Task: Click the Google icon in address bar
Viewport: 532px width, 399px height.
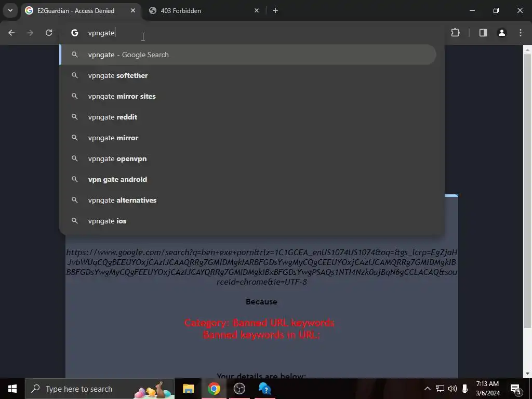Action: [75, 33]
